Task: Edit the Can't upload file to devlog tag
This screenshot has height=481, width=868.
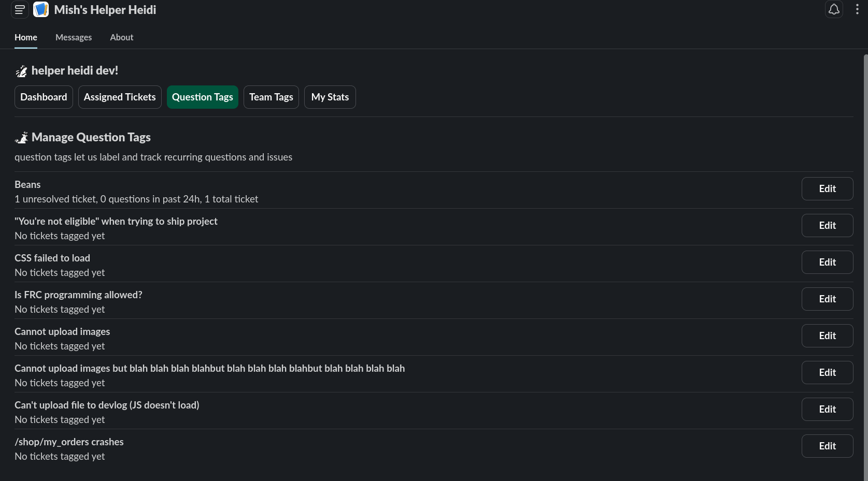Action: pyautogui.click(x=827, y=410)
